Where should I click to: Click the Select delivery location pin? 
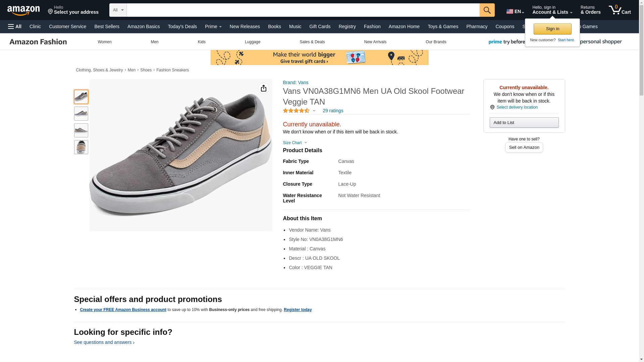(492, 107)
